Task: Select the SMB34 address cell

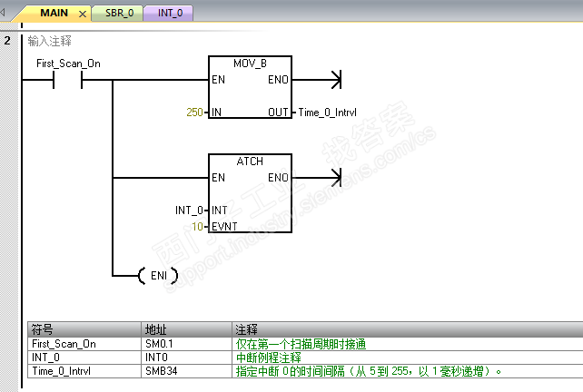Action: click(x=186, y=371)
